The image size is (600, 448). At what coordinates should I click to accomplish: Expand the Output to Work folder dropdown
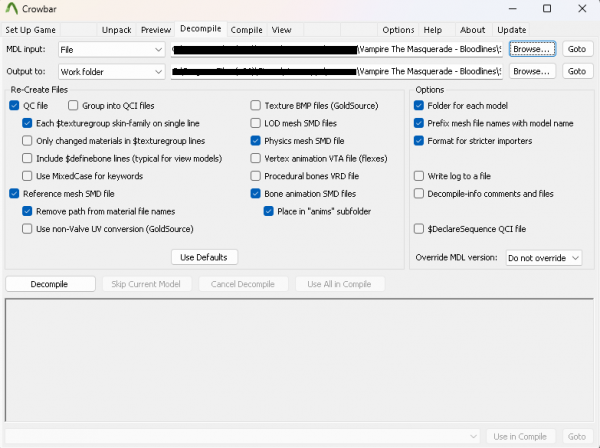(111, 71)
